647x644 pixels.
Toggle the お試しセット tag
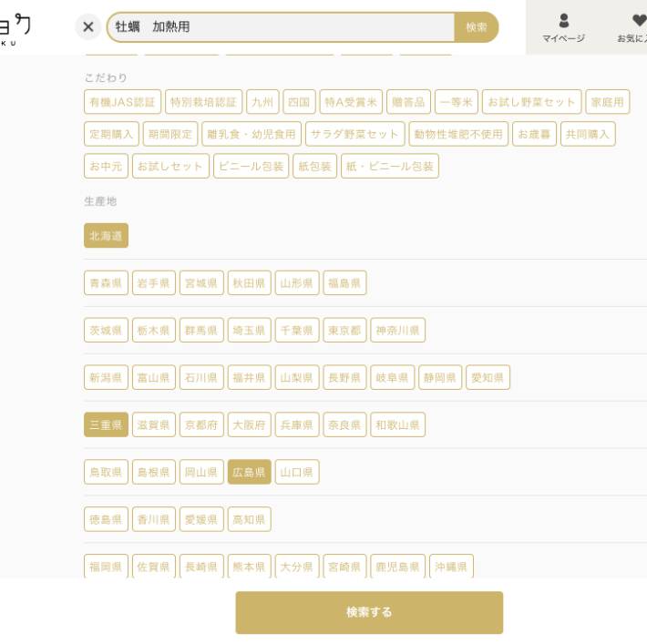click(170, 166)
